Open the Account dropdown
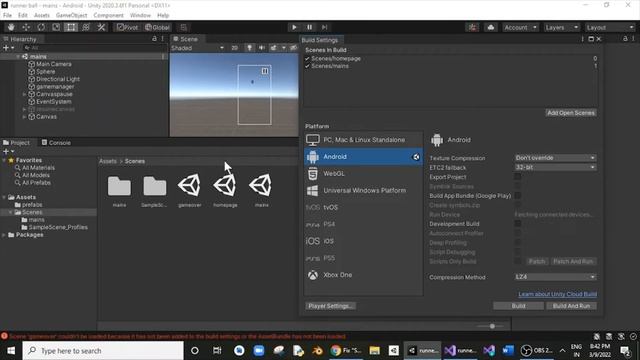The height and width of the screenshot is (360, 640). tap(520, 27)
